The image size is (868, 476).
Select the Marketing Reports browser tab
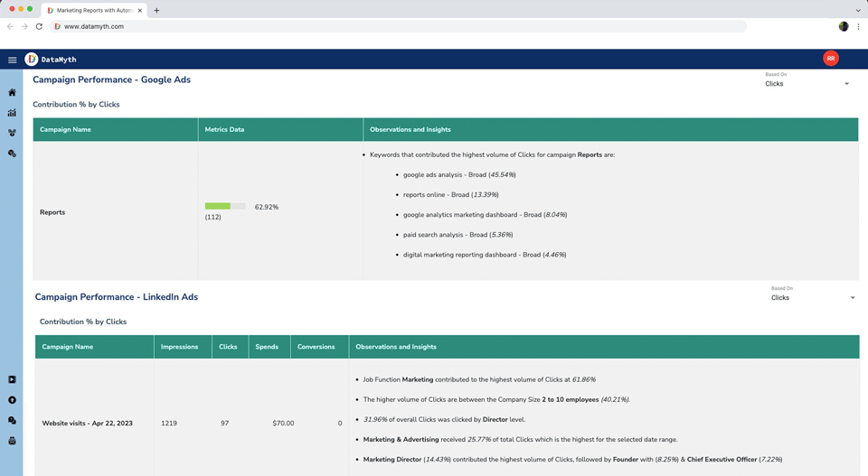93,11
